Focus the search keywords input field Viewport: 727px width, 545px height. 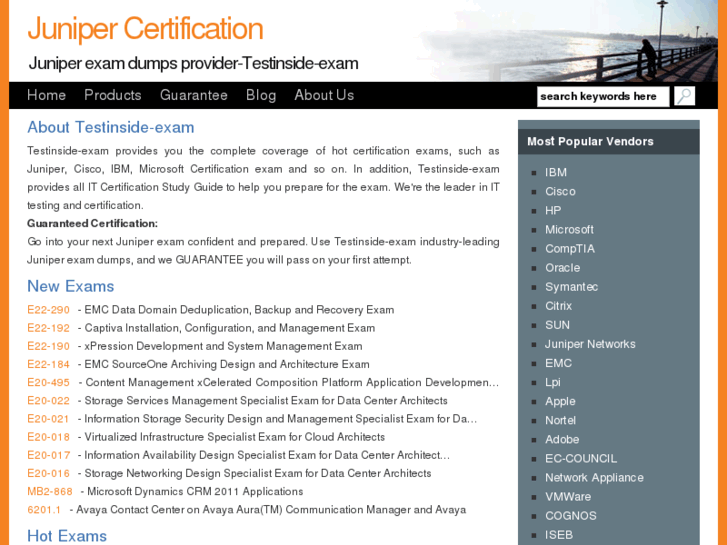click(603, 96)
